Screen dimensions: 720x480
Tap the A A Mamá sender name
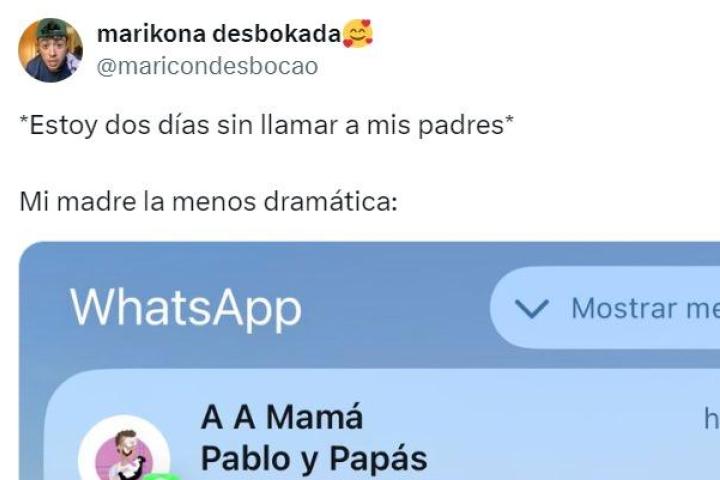[x=282, y=417]
